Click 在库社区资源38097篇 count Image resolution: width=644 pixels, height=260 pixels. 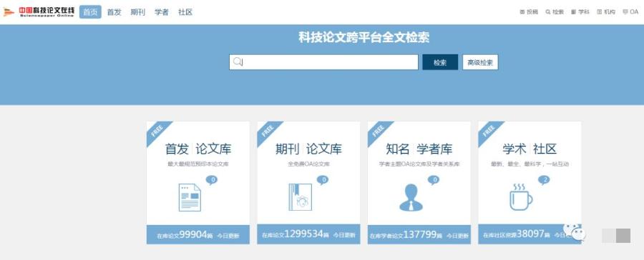pyautogui.click(x=516, y=234)
